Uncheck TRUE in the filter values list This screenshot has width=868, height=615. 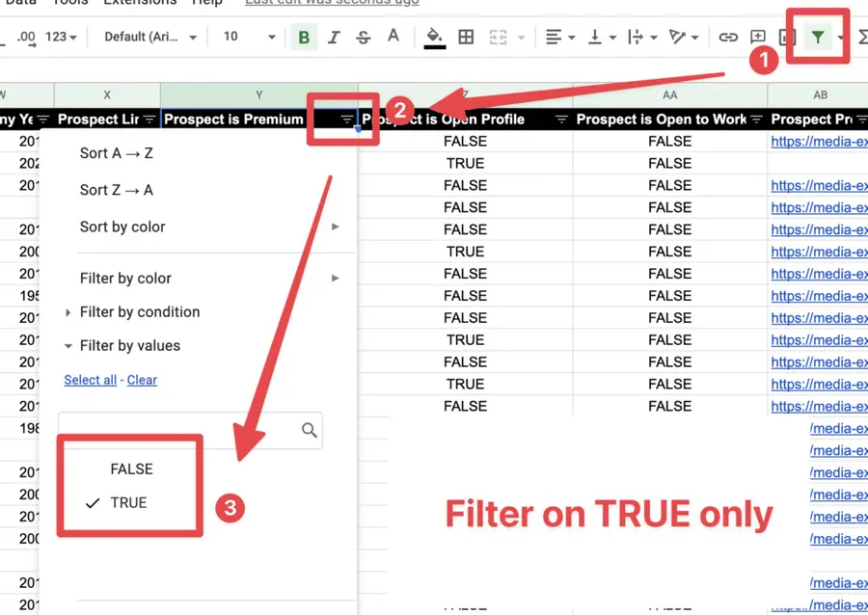(130, 502)
